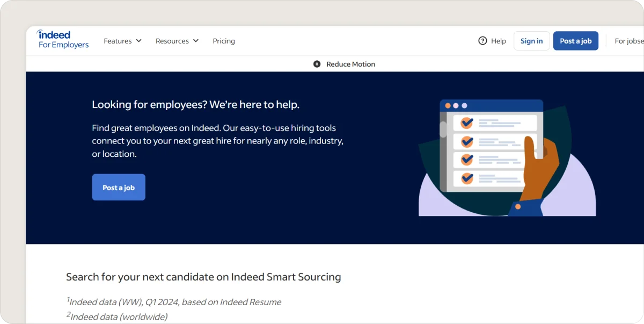Open Help using the question mark icon
Image resolution: width=644 pixels, height=324 pixels.
[x=482, y=40]
